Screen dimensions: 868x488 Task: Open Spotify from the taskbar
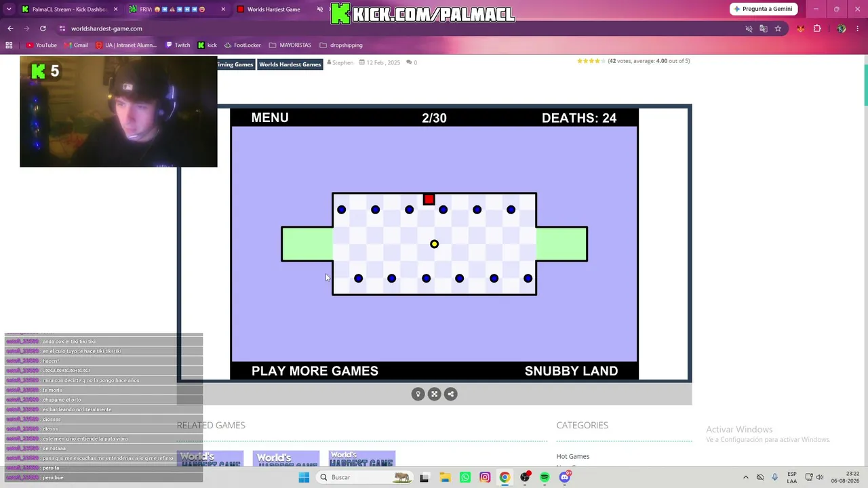tap(545, 477)
